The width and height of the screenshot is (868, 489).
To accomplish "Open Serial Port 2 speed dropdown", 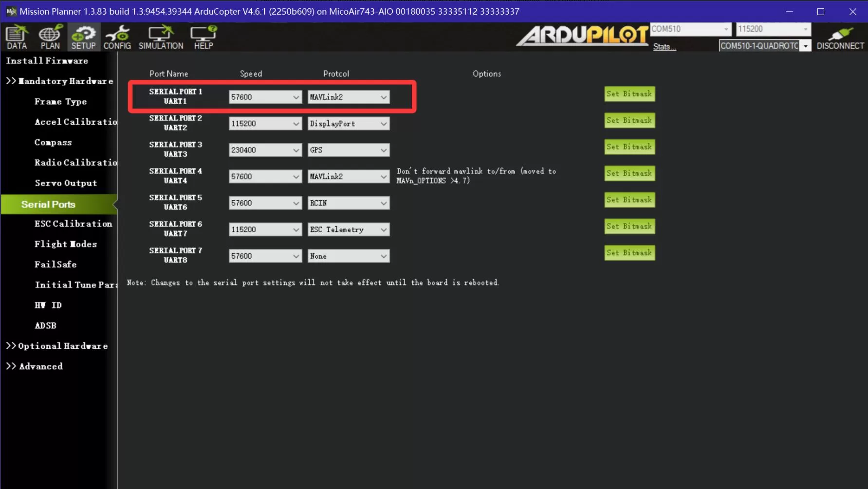I will pyautogui.click(x=265, y=124).
